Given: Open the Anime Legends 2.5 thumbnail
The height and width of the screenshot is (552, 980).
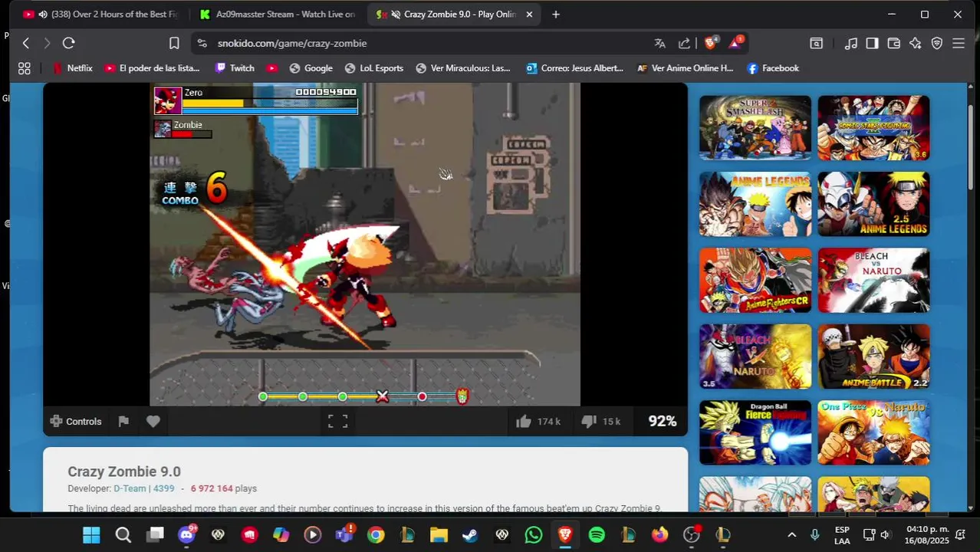Looking at the screenshot, I should click(873, 204).
